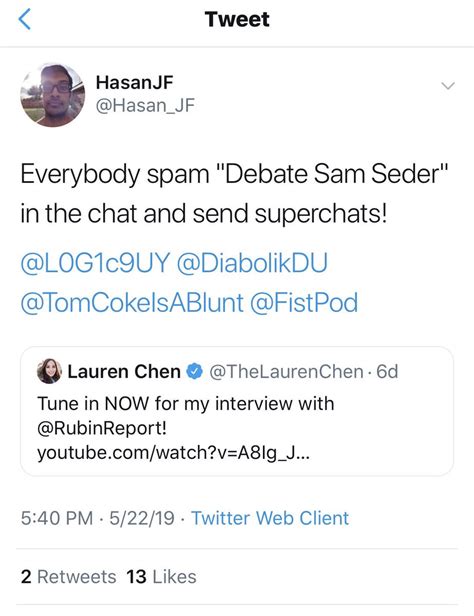The height and width of the screenshot is (616, 474).
Task: View the 2 Retweets list
Action: pyautogui.click(x=68, y=577)
